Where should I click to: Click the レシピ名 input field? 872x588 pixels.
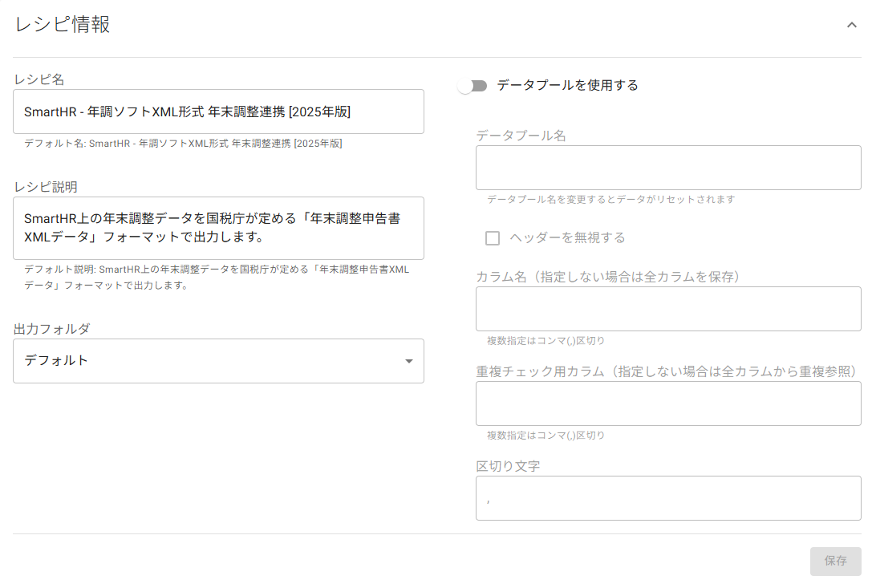(218, 112)
